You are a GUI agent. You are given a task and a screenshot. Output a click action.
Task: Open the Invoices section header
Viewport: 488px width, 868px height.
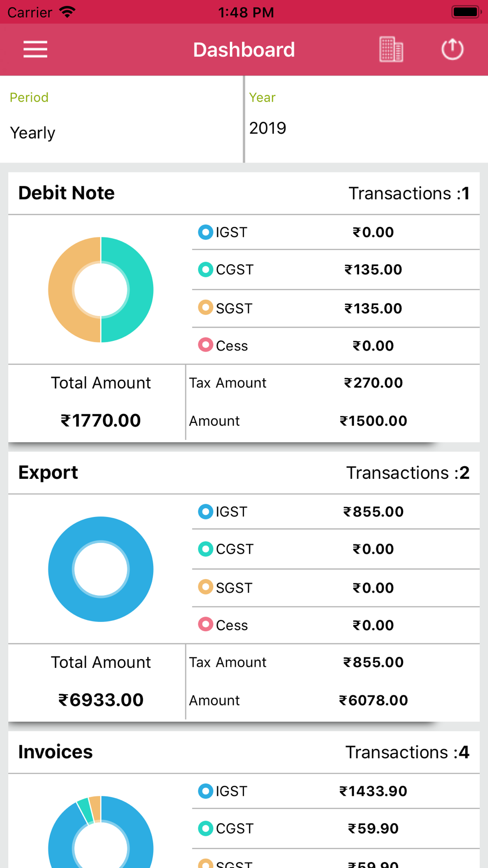[x=244, y=752]
